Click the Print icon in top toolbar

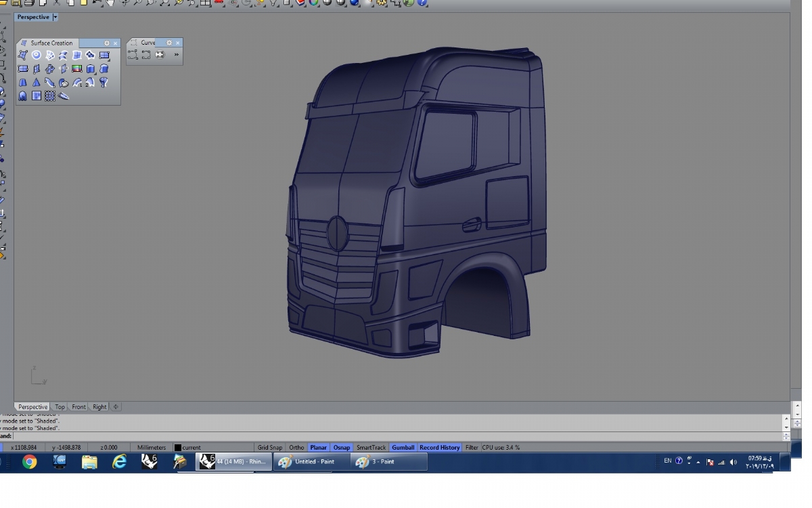[29, 3]
